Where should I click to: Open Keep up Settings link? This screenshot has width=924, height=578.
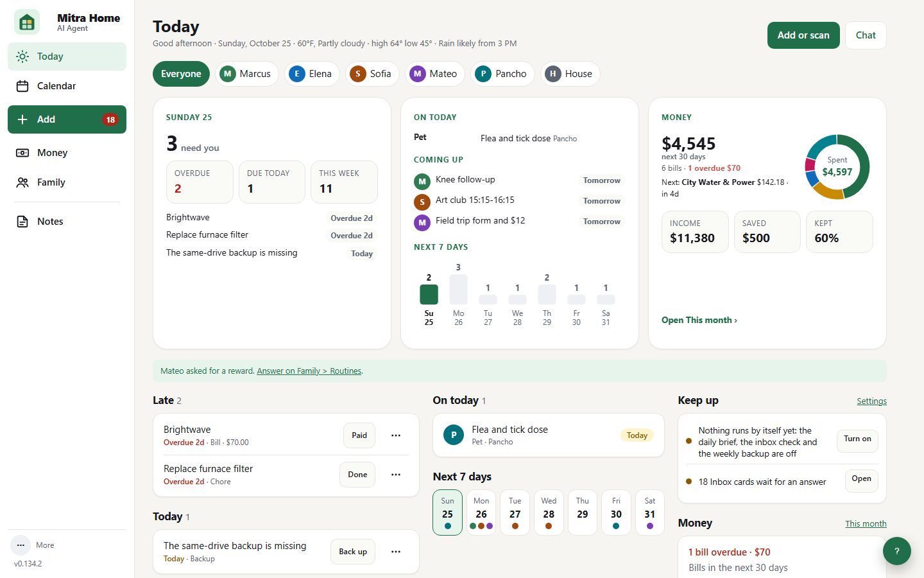click(x=871, y=401)
